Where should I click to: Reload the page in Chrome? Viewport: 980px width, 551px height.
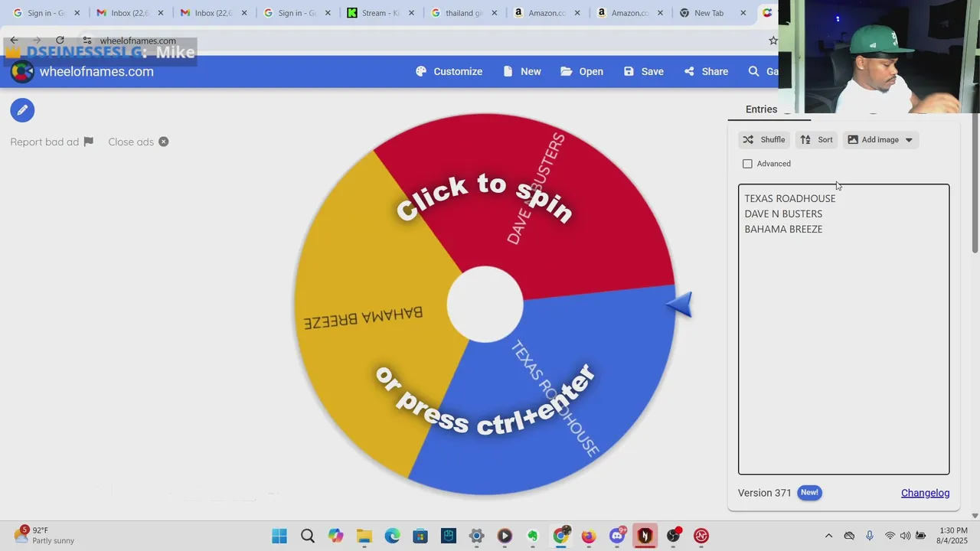pyautogui.click(x=60, y=41)
